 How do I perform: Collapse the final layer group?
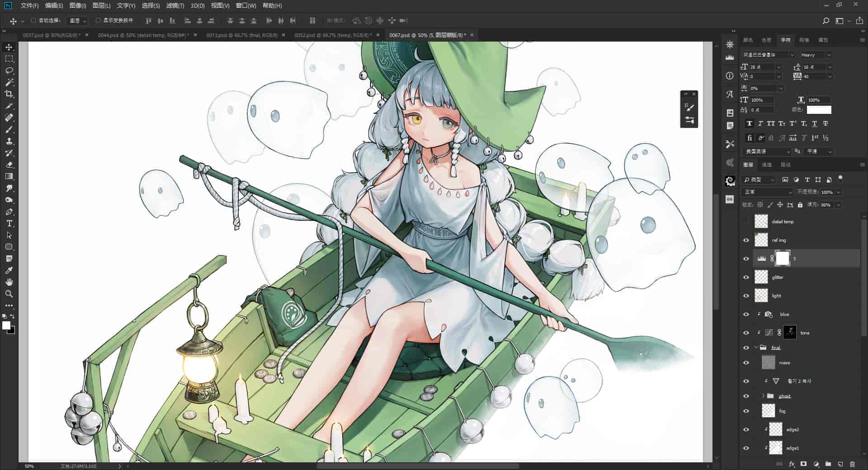[x=756, y=348]
